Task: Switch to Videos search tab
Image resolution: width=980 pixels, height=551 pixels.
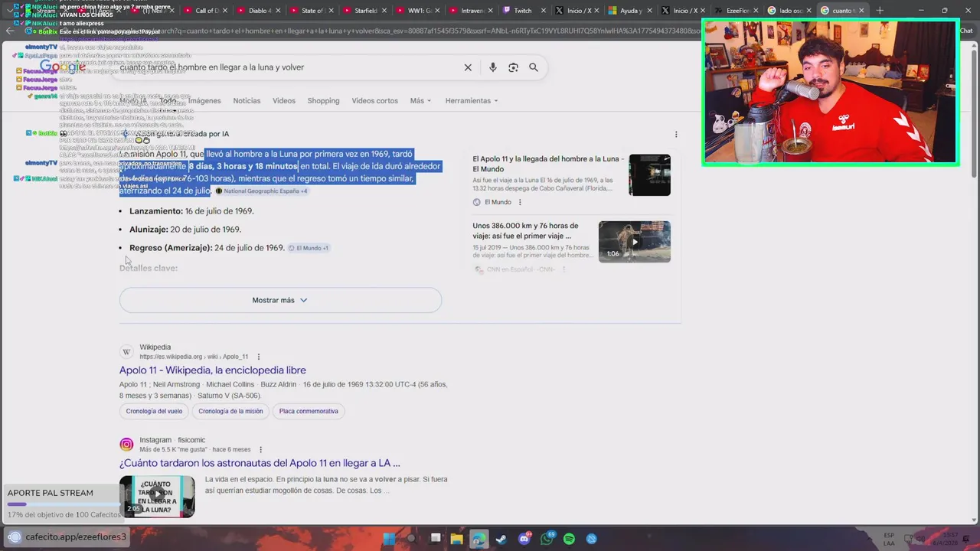Action: click(284, 101)
